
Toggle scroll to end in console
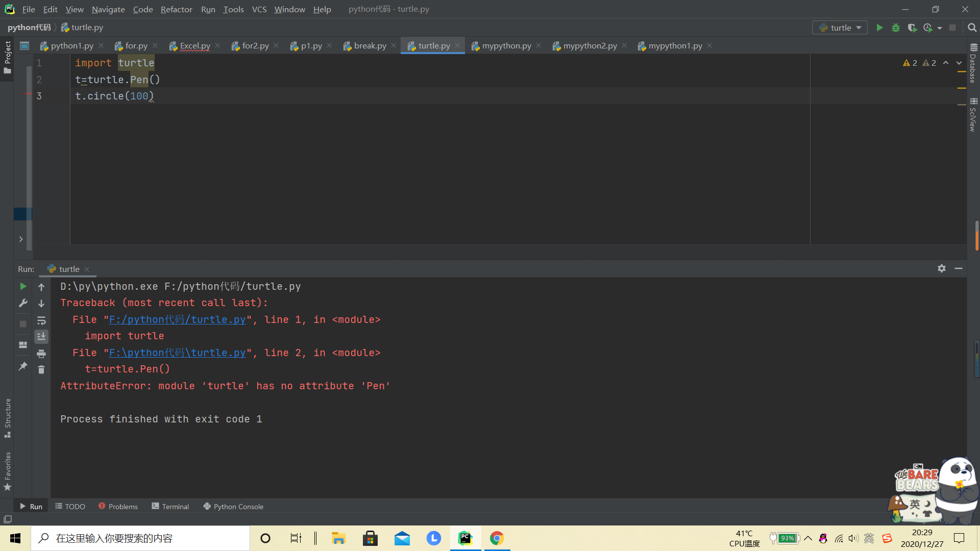(41, 337)
